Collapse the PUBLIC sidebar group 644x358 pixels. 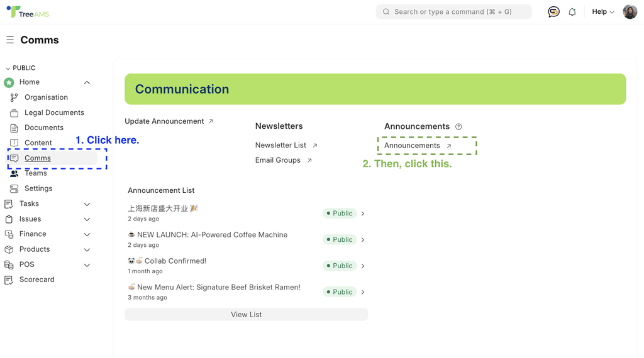point(20,68)
